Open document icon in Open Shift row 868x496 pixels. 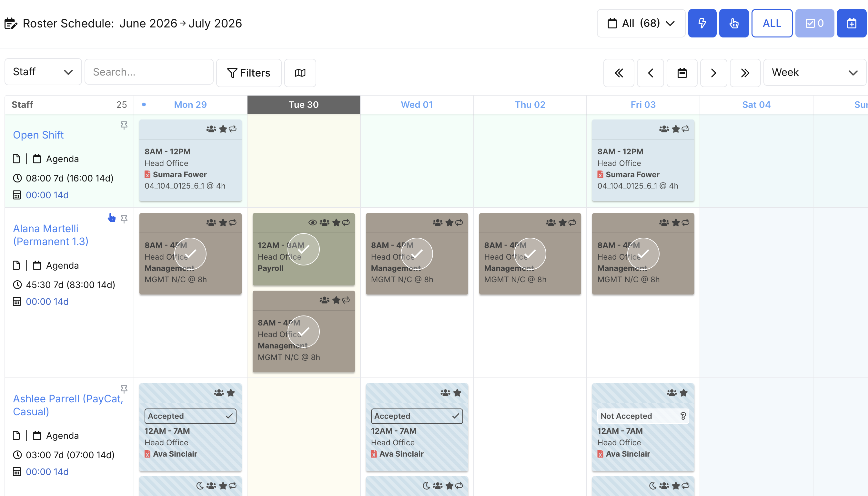point(16,159)
